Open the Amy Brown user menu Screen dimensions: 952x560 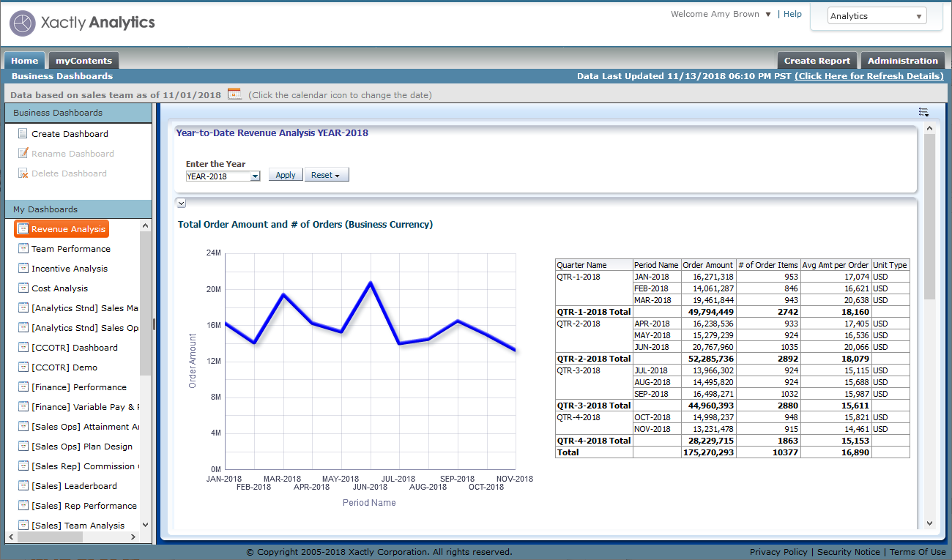click(x=767, y=14)
